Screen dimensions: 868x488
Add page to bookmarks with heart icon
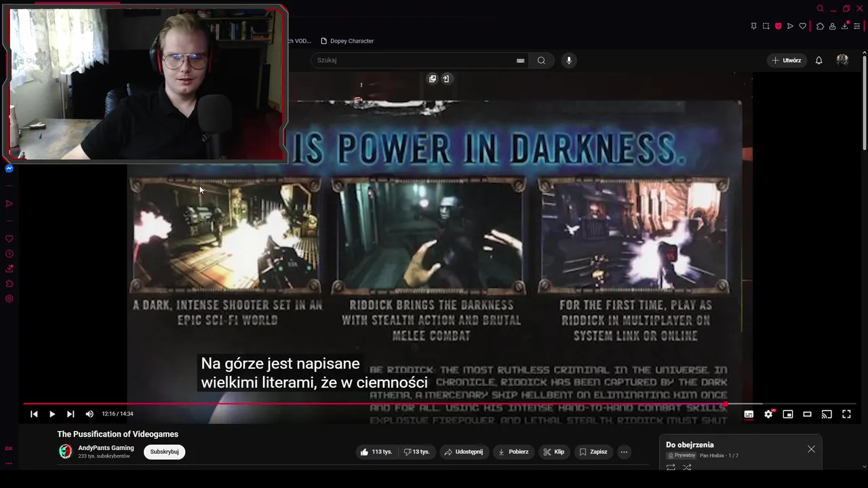(803, 26)
